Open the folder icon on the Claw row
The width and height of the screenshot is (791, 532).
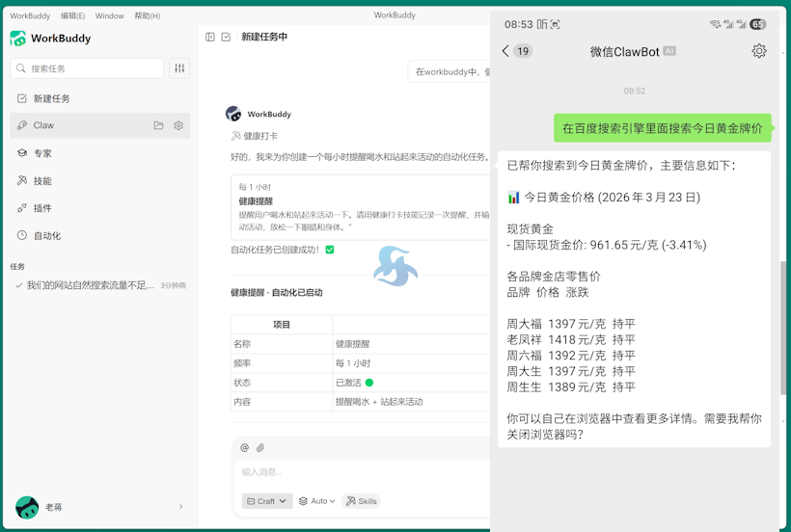[x=158, y=125]
